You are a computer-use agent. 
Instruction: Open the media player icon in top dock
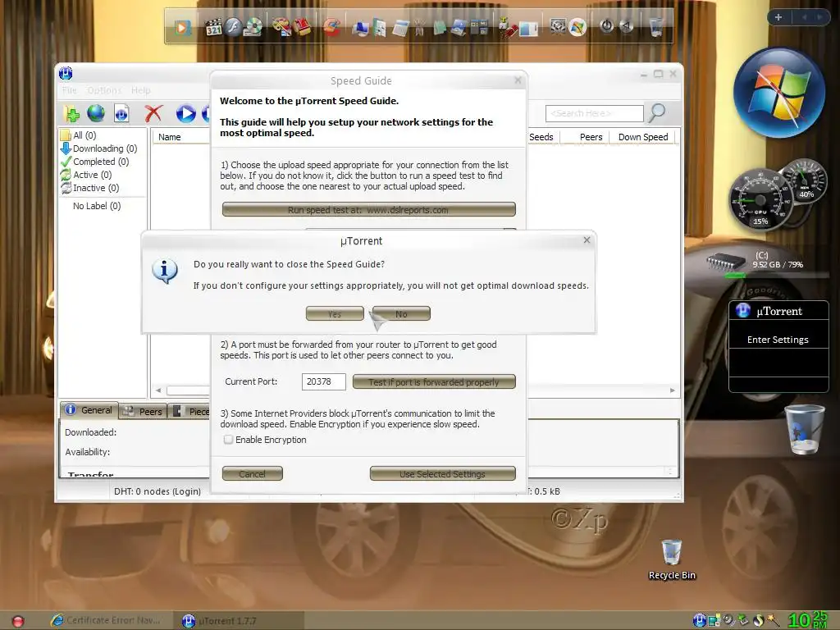click(181, 27)
